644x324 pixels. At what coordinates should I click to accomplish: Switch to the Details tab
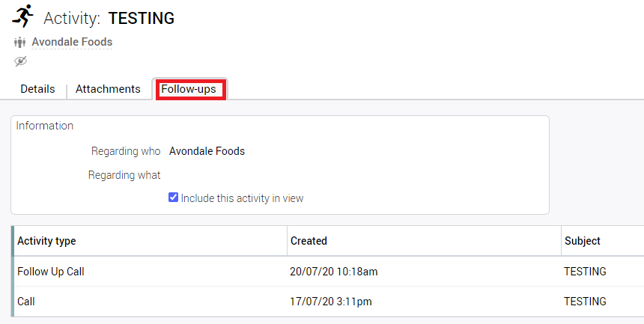click(x=37, y=89)
